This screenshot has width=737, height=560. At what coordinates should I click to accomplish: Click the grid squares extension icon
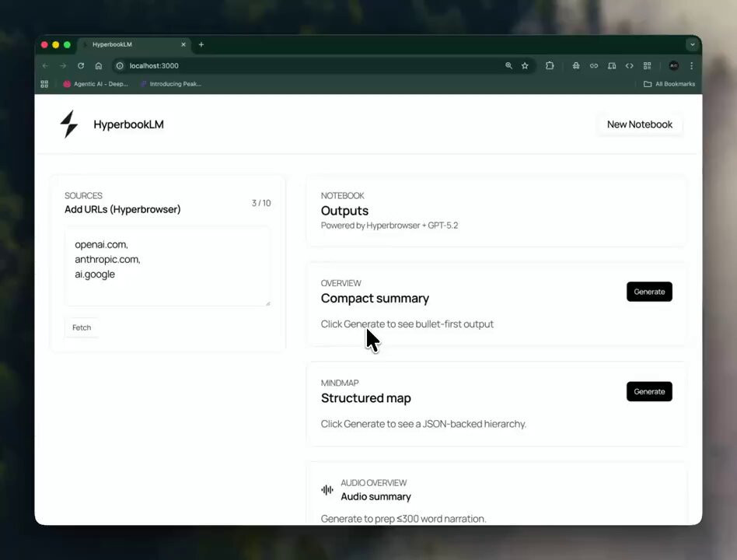coord(648,66)
